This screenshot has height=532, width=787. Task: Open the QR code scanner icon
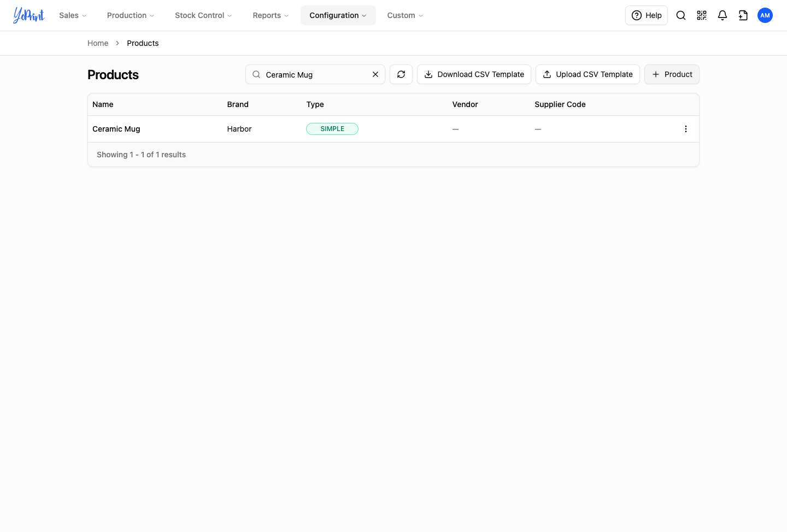pyautogui.click(x=702, y=15)
